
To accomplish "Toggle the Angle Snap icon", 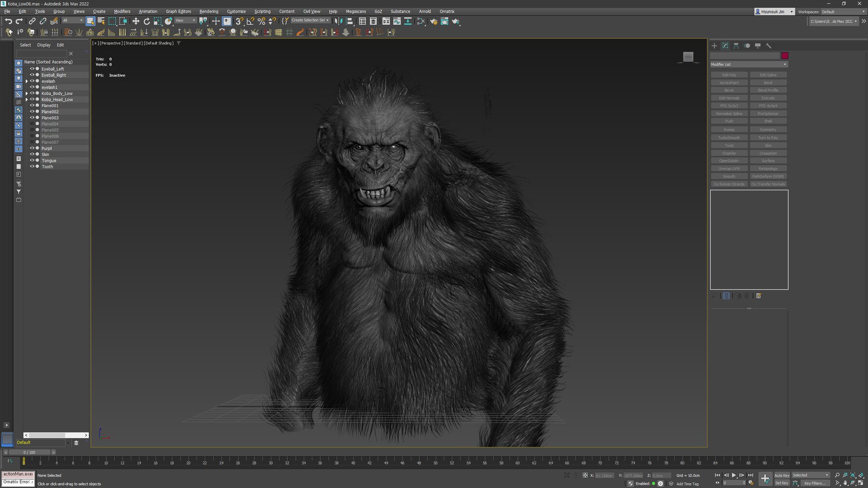I will (250, 21).
